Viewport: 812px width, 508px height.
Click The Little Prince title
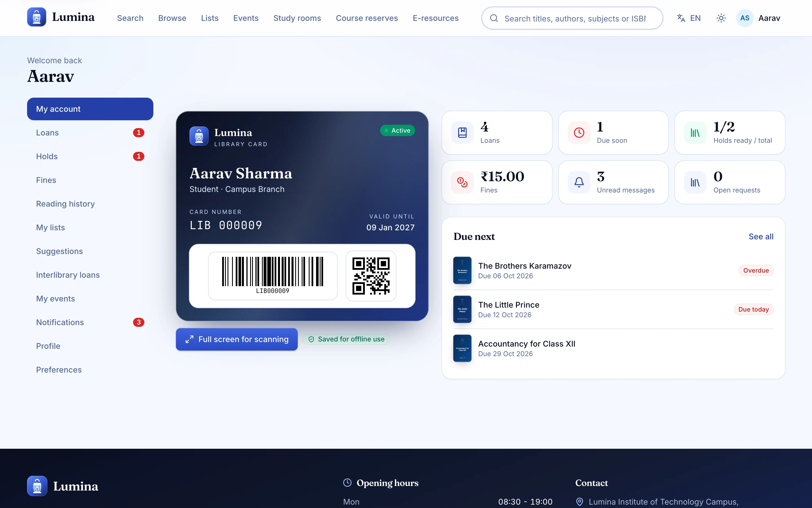coord(509,305)
